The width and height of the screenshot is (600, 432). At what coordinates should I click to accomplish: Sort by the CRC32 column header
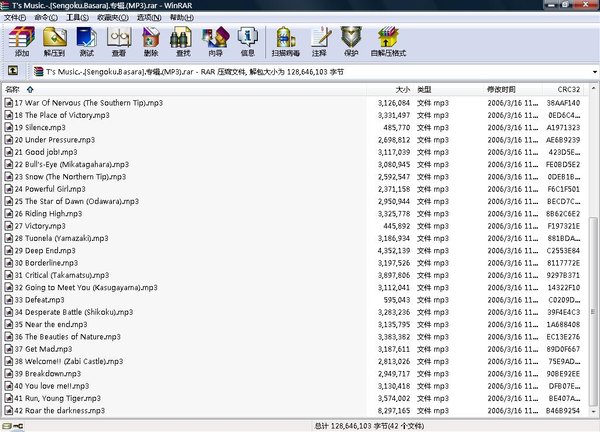pos(564,90)
